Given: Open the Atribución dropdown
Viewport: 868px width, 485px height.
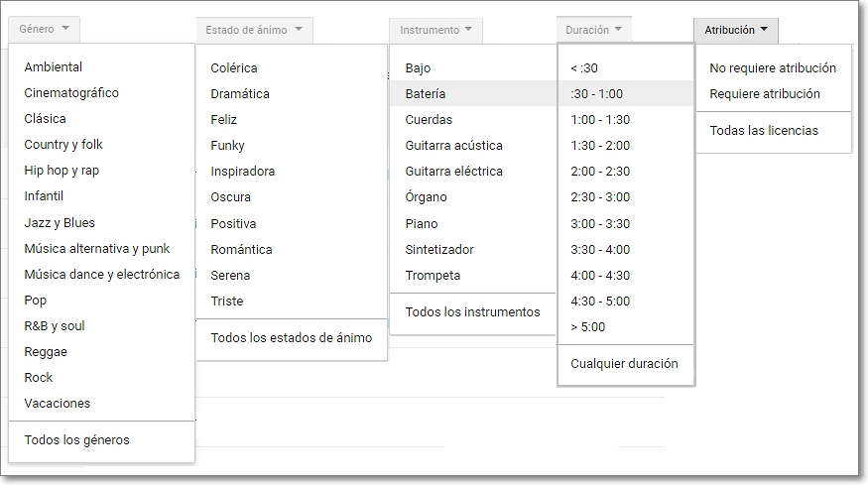Looking at the screenshot, I should coord(736,31).
